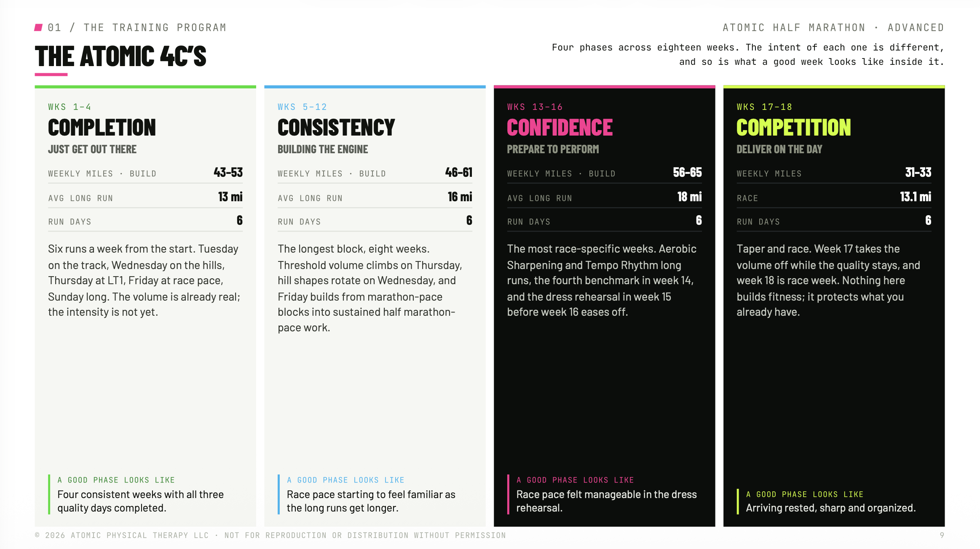Click the run days '6' in Consistency card
980x549 pixels.
(469, 221)
